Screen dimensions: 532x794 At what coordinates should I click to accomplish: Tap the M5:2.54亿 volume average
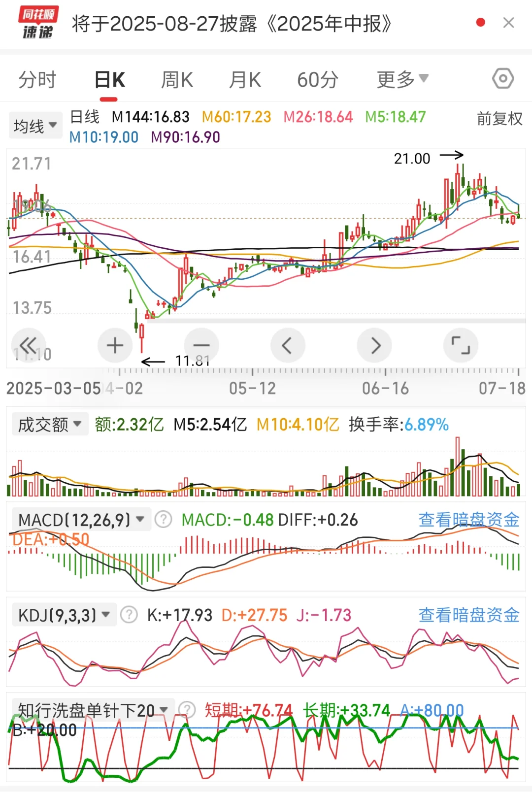coord(210,425)
